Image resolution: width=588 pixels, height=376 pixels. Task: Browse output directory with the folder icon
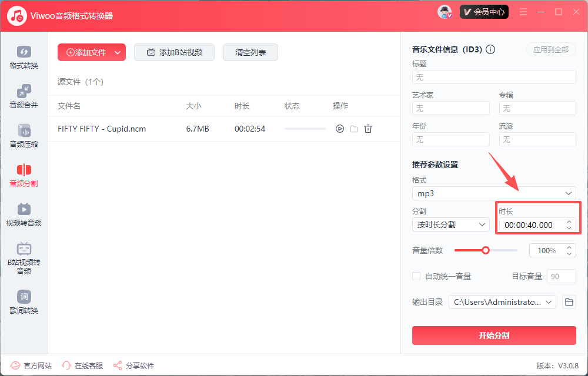point(568,301)
